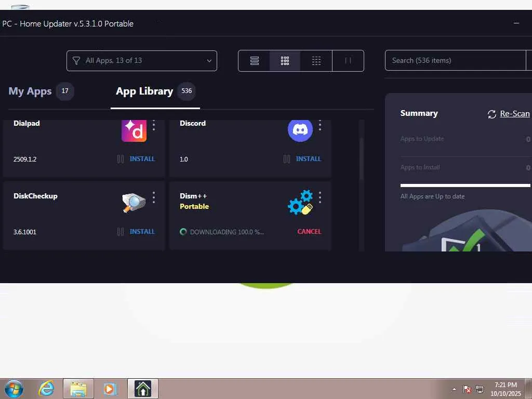Click the Discord app name
The image size is (532, 399).
[x=193, y=124]
